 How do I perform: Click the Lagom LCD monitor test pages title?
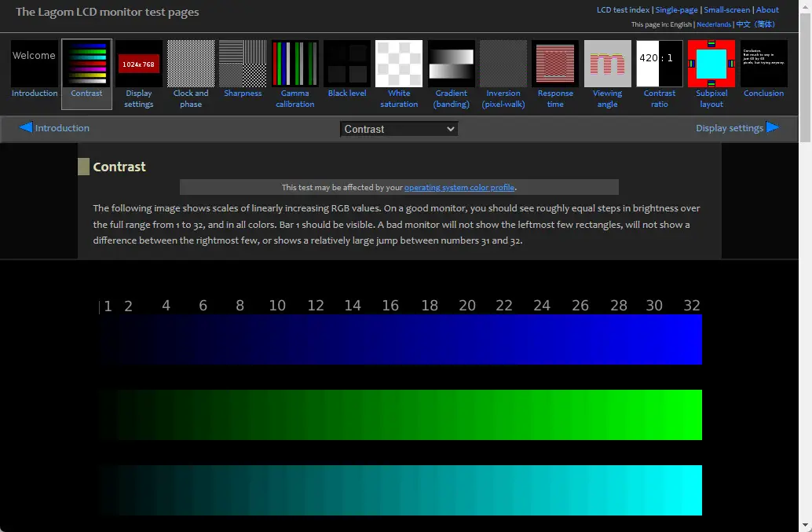(108, 12)
